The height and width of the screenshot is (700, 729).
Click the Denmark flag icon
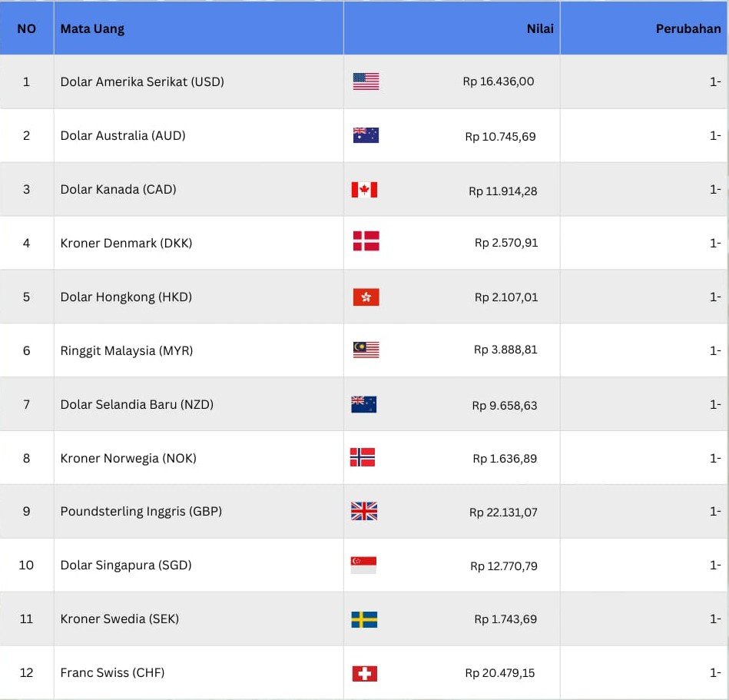click(366, 241)
